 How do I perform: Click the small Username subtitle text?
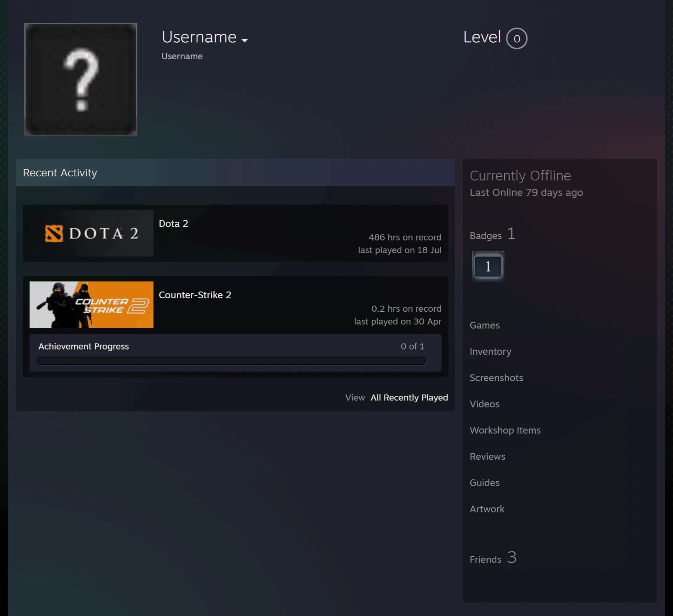[x=182, y=56]
